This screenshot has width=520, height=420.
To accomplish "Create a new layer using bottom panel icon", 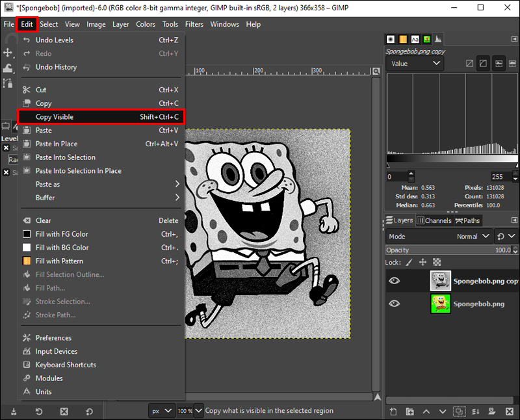I will pyautogui.click(x=394, y=412).
